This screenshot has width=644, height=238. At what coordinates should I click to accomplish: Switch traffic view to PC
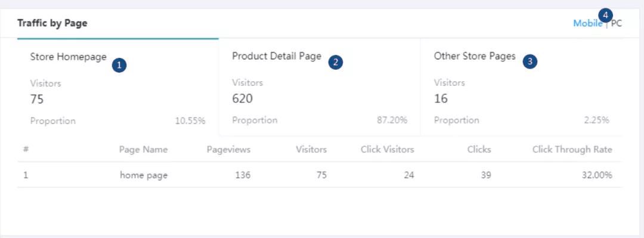[x=617, y=23]
